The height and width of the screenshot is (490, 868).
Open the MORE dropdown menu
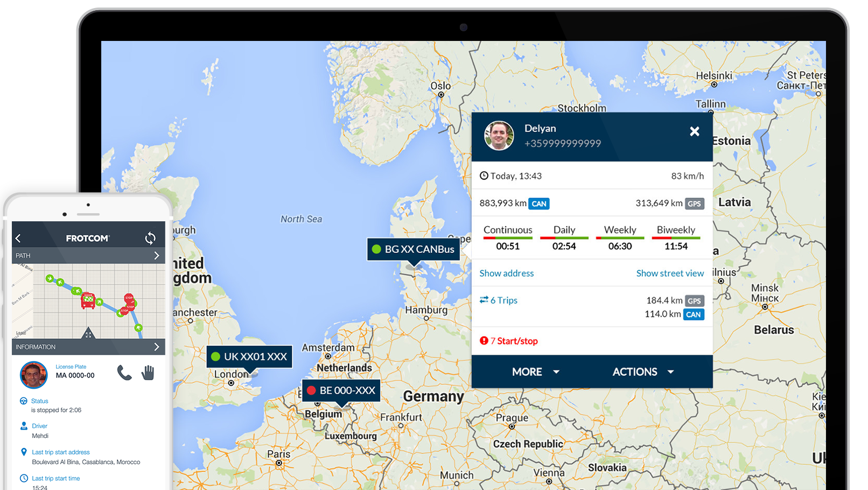click(535, 372)
